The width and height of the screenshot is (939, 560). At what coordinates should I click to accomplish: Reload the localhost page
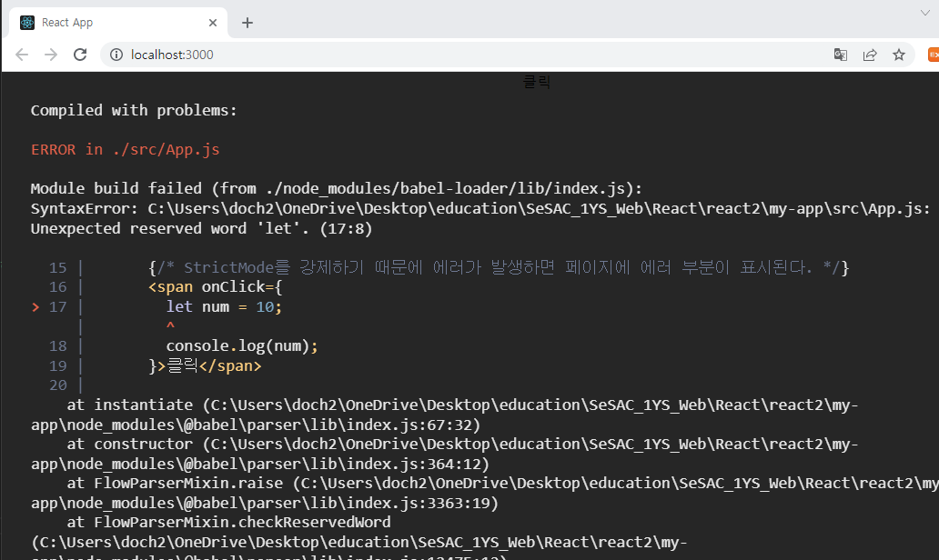pyautogui.click(x=80, y=55)
